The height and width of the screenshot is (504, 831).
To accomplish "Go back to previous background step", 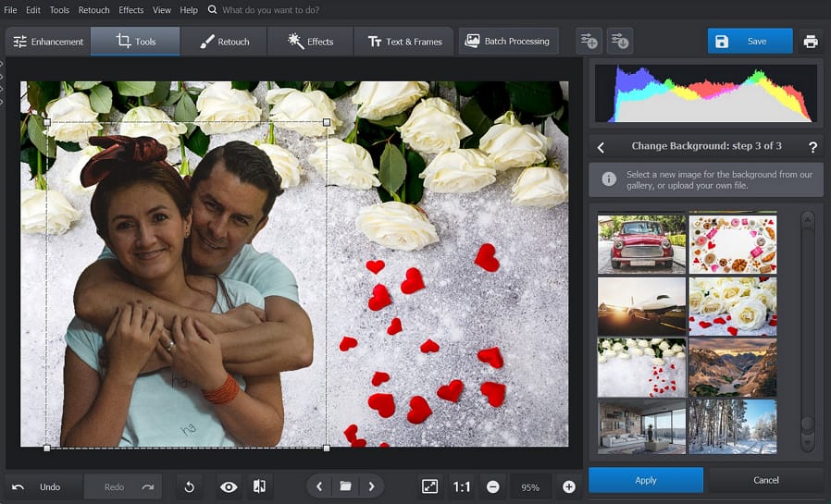I will [601, 147].
